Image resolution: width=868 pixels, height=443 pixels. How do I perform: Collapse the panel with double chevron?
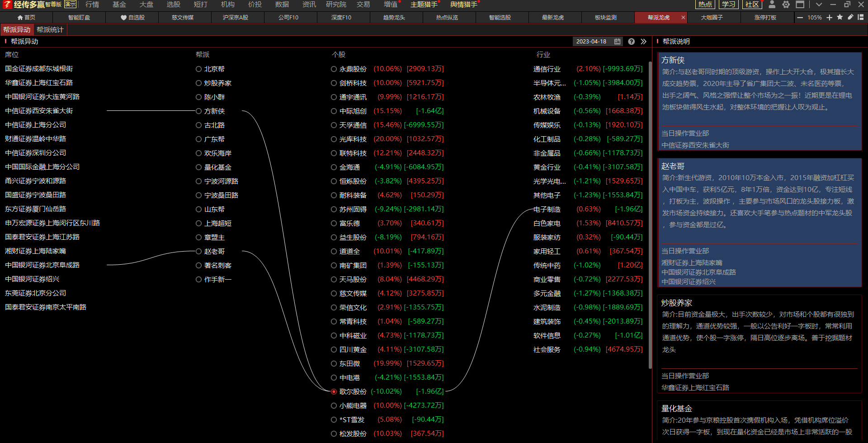643,42
